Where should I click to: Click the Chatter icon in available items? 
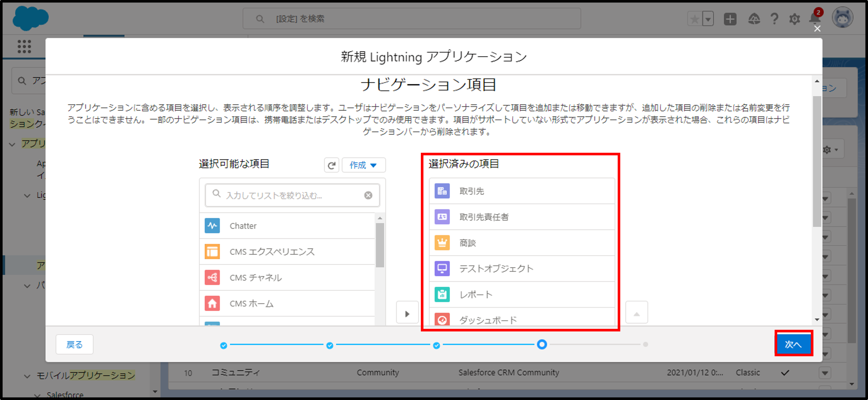(x=212, y=225)
